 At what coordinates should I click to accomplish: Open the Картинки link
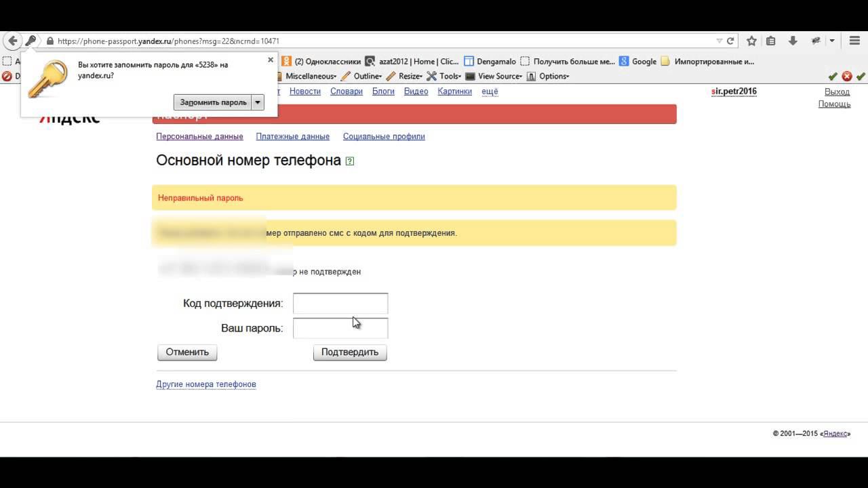coord(455,91)
